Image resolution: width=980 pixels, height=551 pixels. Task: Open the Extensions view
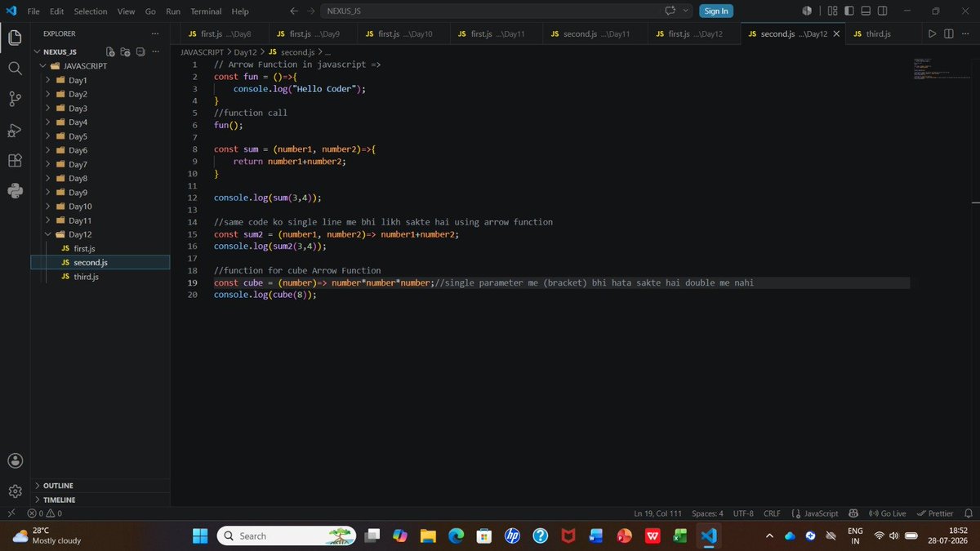[x=15, y=160]
